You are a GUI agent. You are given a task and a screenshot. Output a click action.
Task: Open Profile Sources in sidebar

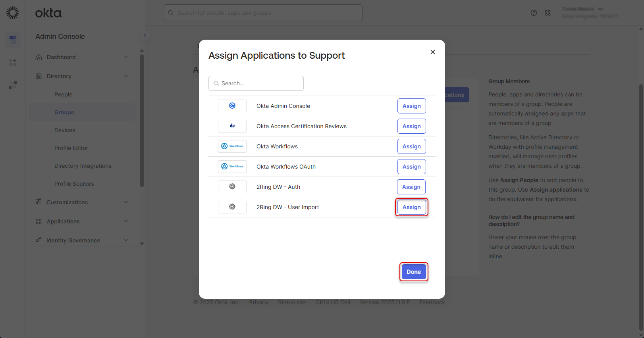tap(74, 184)
